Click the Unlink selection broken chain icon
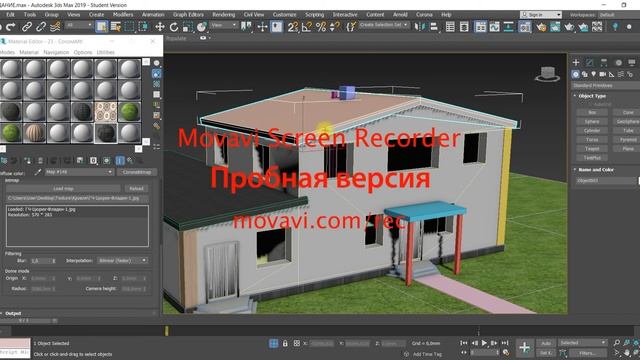This screenshot has width=640, height=360. tap(41, 27)
